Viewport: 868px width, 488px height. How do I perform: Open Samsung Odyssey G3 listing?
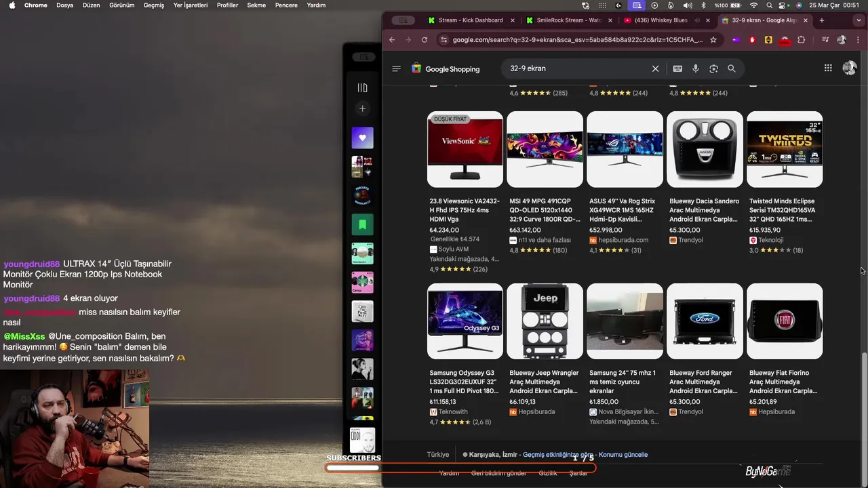465,382
